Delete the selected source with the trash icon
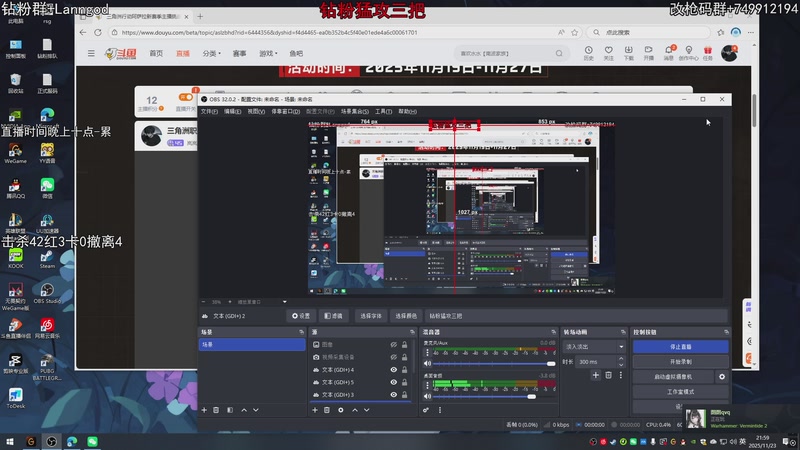This screenshot has height=450, width=800. [x=327, y=410]
